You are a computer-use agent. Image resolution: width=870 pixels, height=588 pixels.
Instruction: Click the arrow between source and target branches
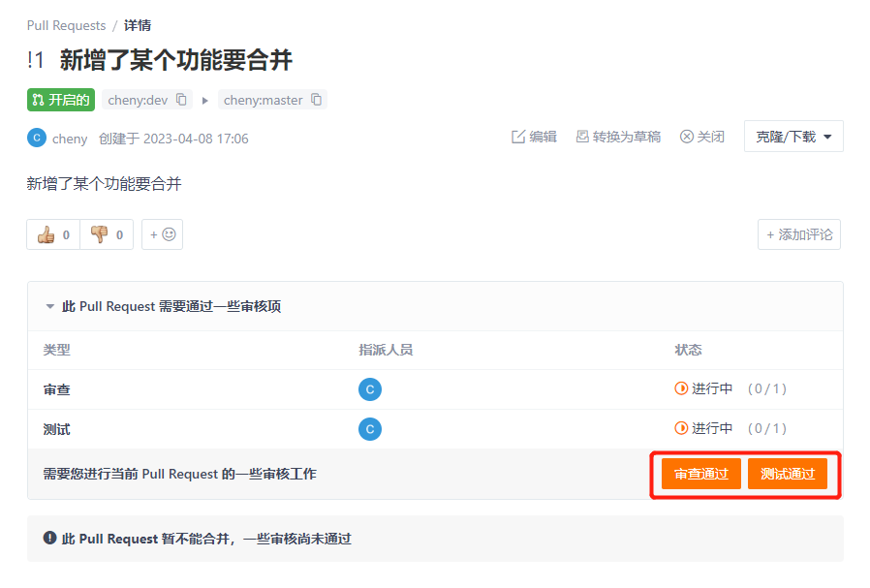click(x=204, y=101)
